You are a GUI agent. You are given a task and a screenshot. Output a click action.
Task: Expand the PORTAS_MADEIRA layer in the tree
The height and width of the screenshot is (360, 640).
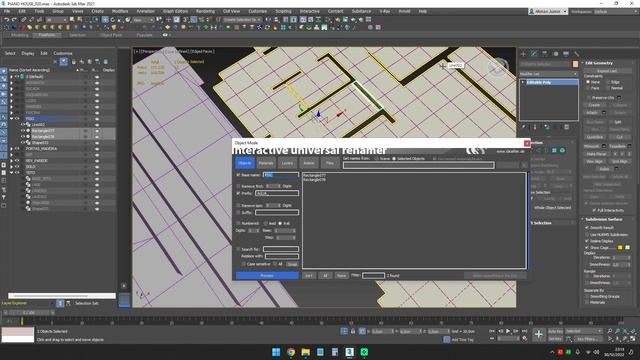click(11, 149)
